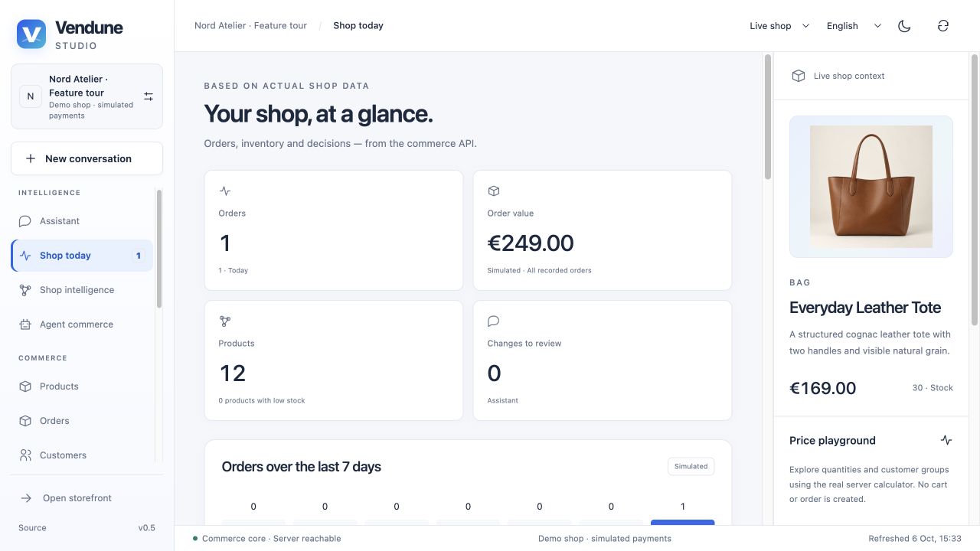The width and height of the screenshot is (980, 551).
Task: Click the Open storefront link
Action: point(87,498)
